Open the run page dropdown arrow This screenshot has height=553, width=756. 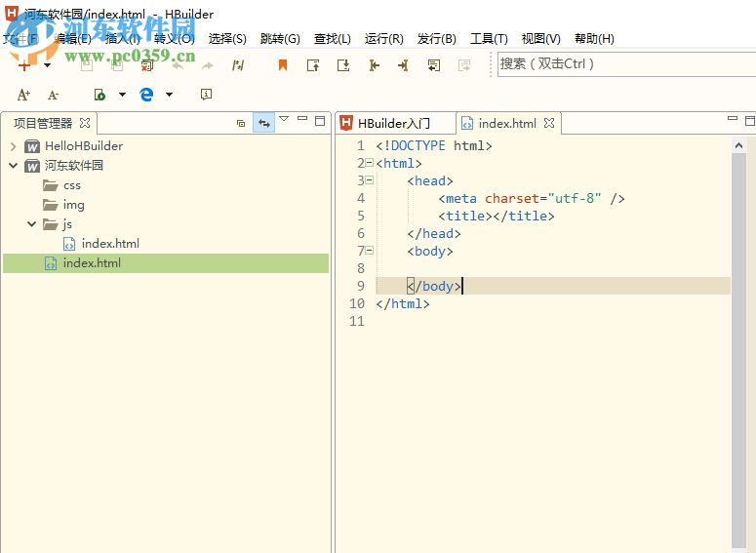pos(123,95)
